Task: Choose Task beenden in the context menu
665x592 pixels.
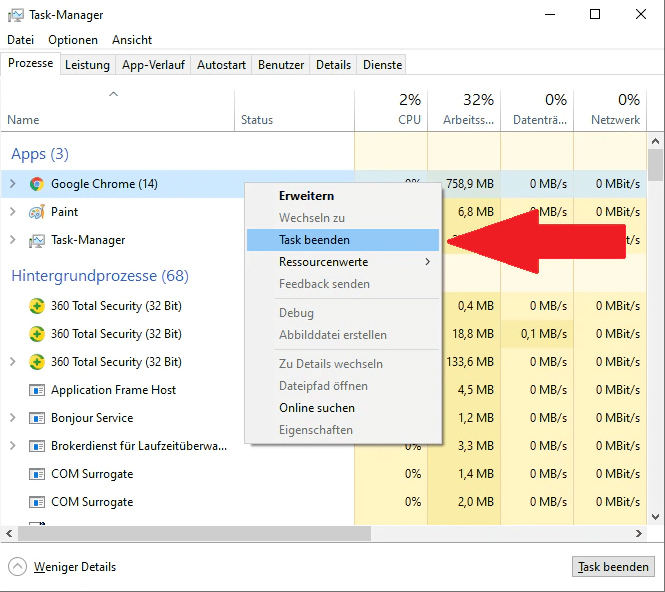Action: click(x=343, y=240)
